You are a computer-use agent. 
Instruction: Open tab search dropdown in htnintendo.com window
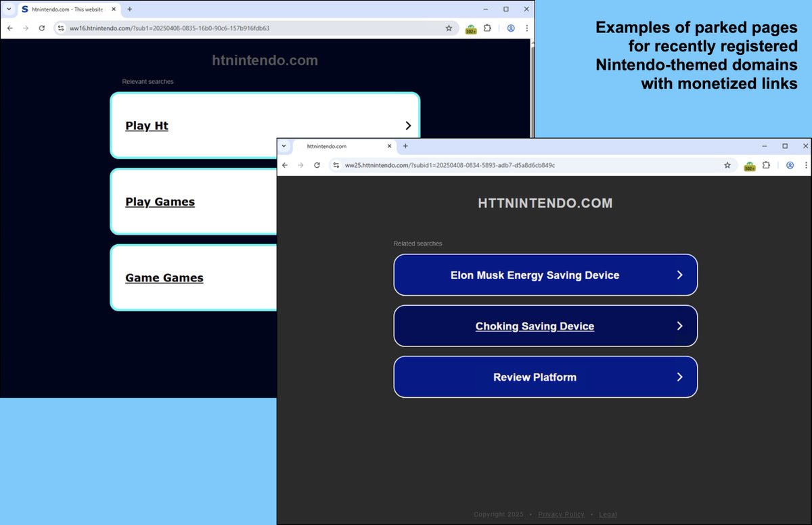tap(9, 9)
